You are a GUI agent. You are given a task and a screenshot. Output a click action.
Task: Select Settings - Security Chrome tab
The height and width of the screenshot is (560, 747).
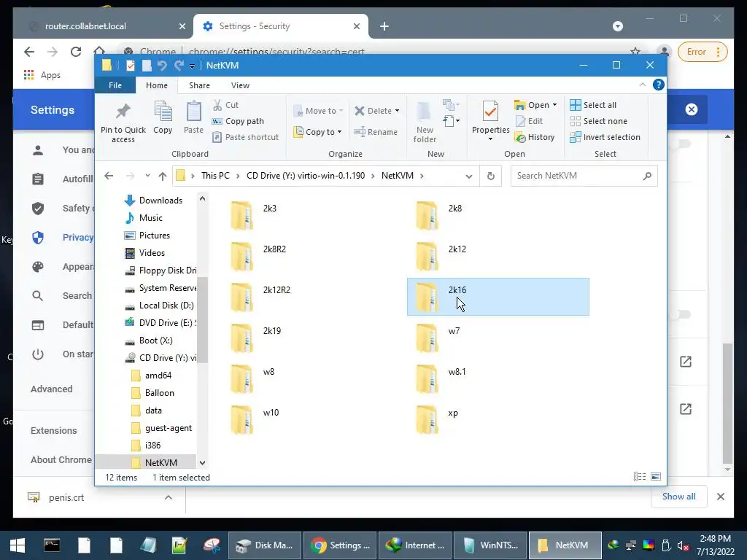pyautogui.click(x=281, y=26)
